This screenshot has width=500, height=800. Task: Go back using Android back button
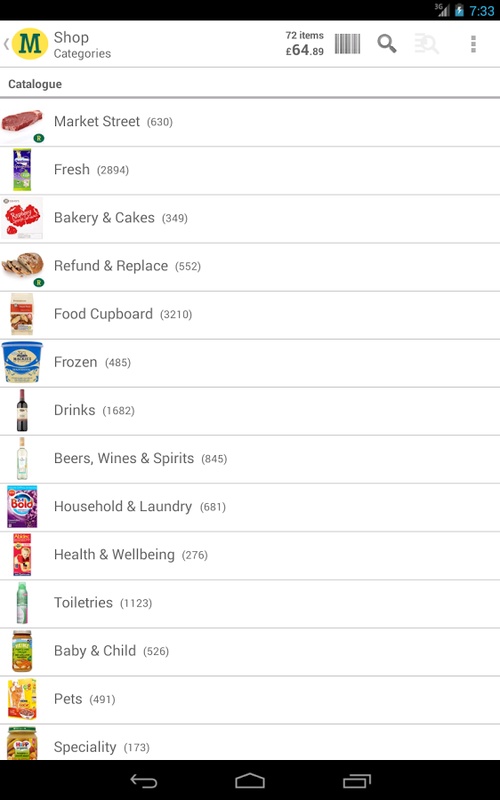coord(144,781)
